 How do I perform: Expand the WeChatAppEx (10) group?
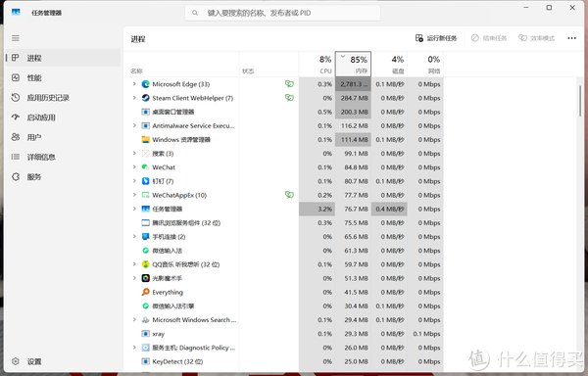pos(134,195)
